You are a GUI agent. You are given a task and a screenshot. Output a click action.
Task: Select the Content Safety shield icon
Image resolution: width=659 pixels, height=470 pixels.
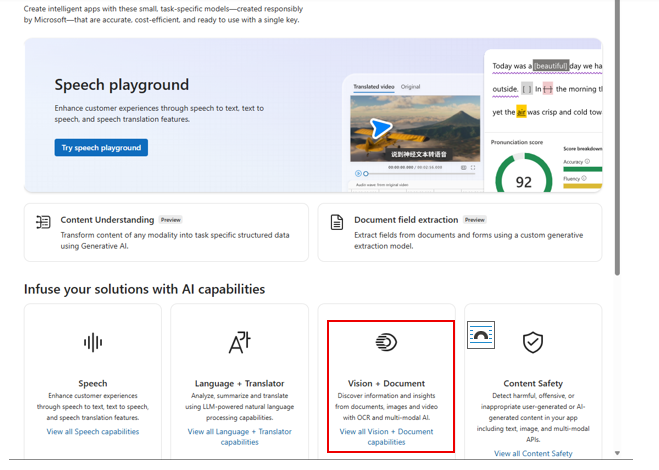pyautogui.click(x=533, y=342)
